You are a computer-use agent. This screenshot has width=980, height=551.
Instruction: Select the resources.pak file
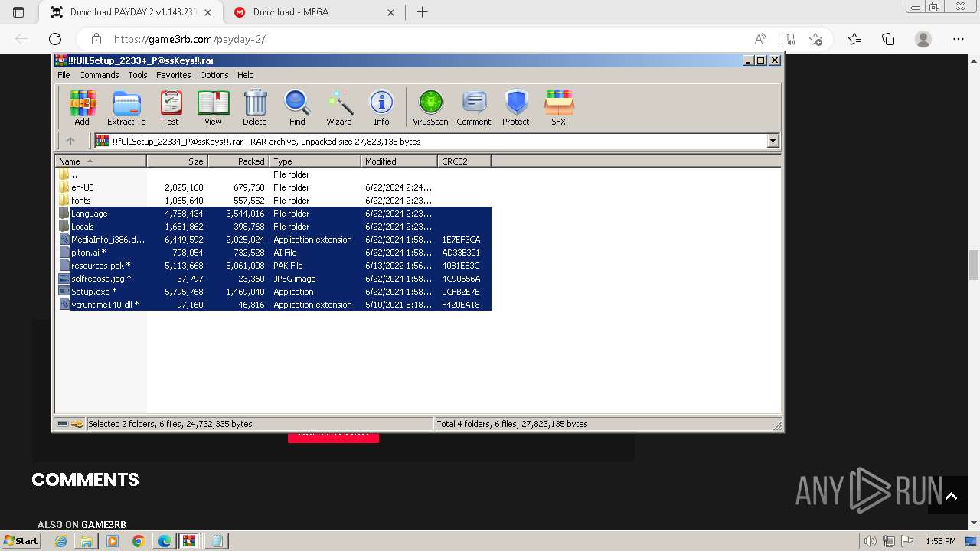[x=273, y=266]
